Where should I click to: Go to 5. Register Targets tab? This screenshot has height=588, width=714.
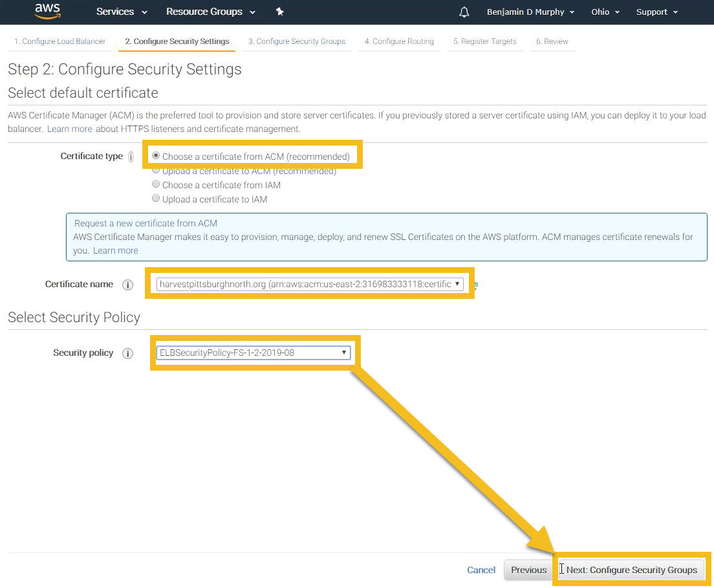[x=485, y=41]
